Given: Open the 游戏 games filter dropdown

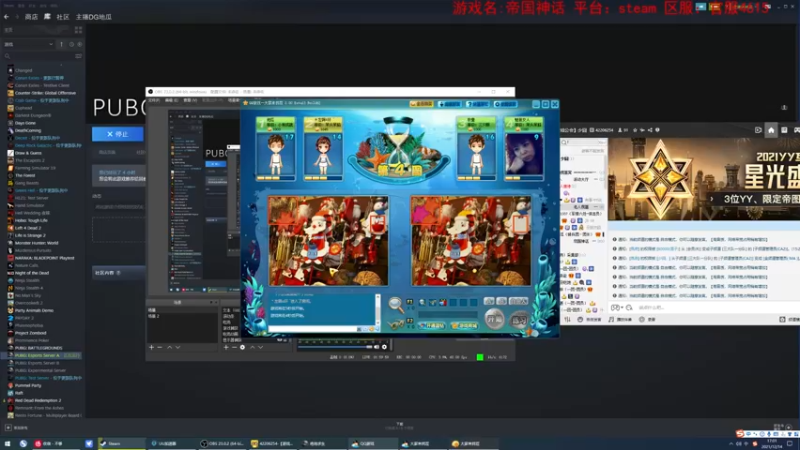Looking at the screenshot, I should point(28,44).
